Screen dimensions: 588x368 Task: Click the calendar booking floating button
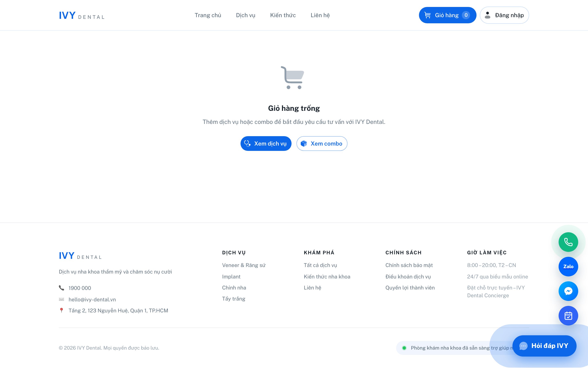pyautogui.click(x=568, y=316)
